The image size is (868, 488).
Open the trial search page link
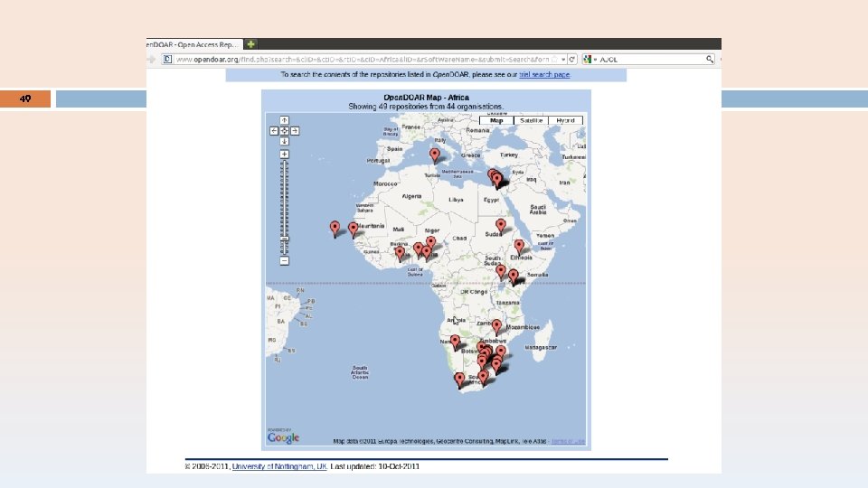pyautogui.click(x=544, y=74)
